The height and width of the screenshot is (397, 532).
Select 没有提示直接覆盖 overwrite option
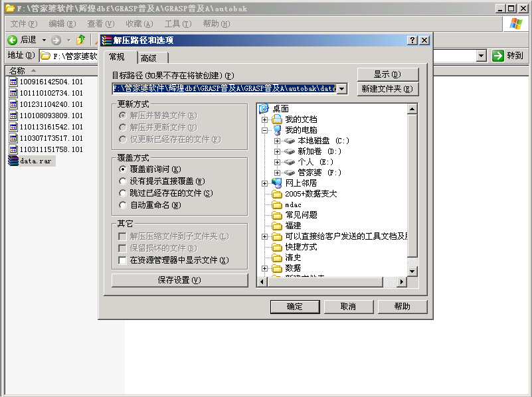123,181
